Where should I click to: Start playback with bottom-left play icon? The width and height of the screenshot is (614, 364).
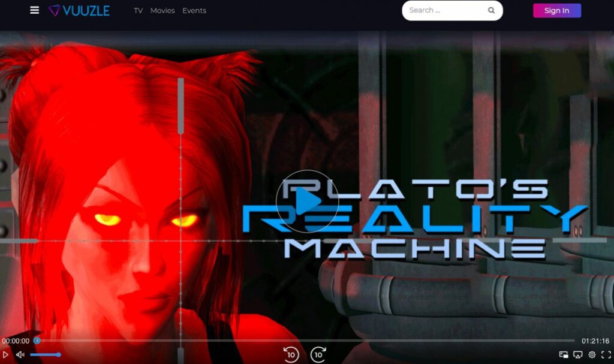6,354
